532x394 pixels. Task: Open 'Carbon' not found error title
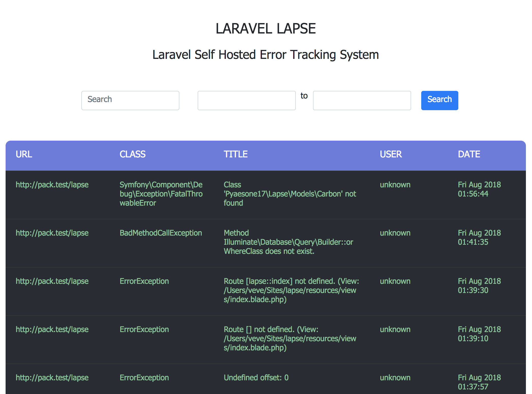click(x=290, y=194)
